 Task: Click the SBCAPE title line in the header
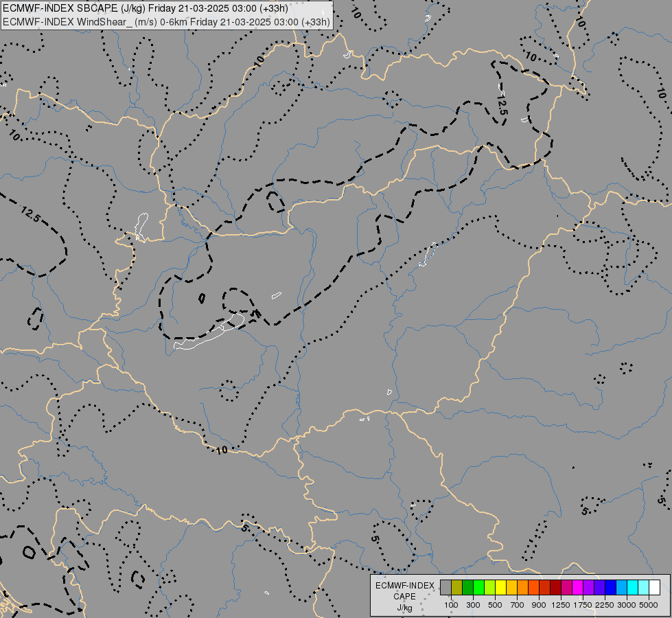(146, 8)
